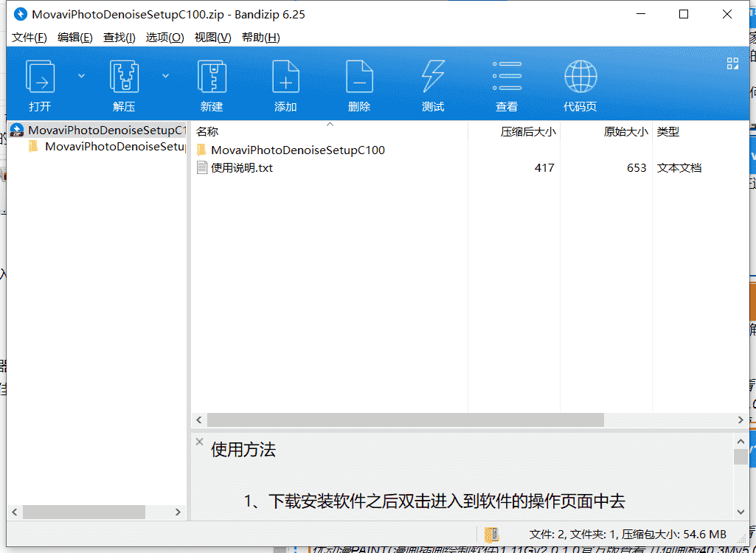Switch view using the 查看 icon
Screen dimensions: 756x553
click(x=507, y=86)
